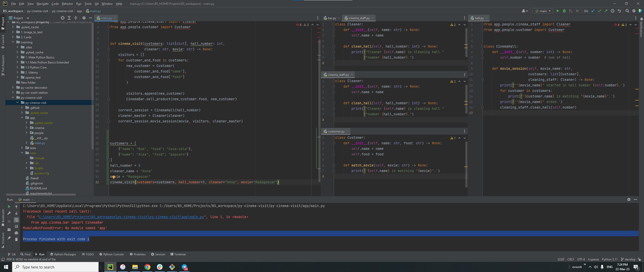Collapse the venv folder in tree

pyautogui.click(x=22, y=153)
